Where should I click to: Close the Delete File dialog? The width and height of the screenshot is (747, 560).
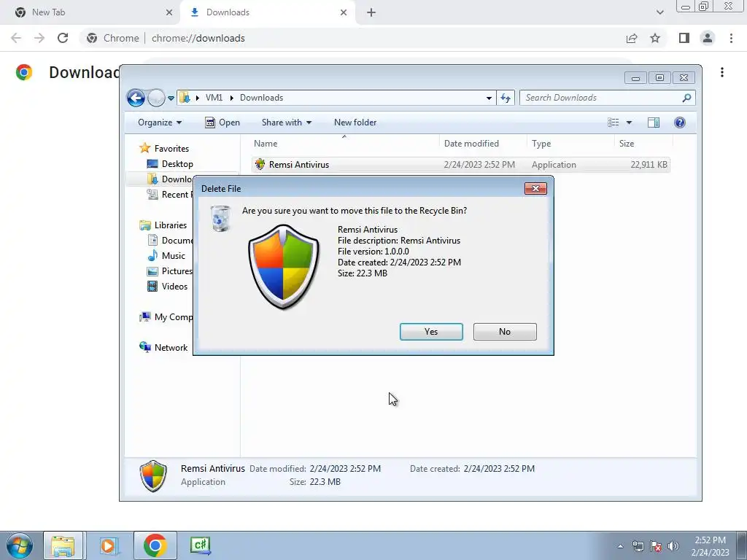point(535,189)
